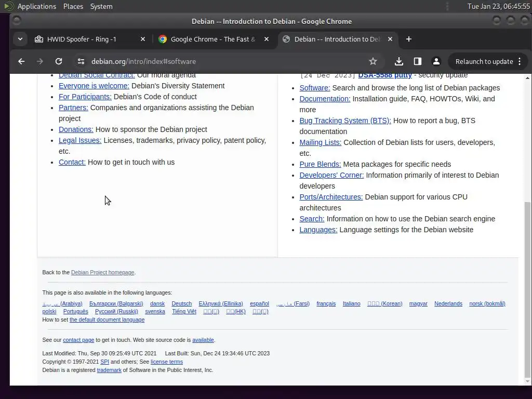Open the System menu
Screen dimensions: 532x399
[x=101, y=6]
